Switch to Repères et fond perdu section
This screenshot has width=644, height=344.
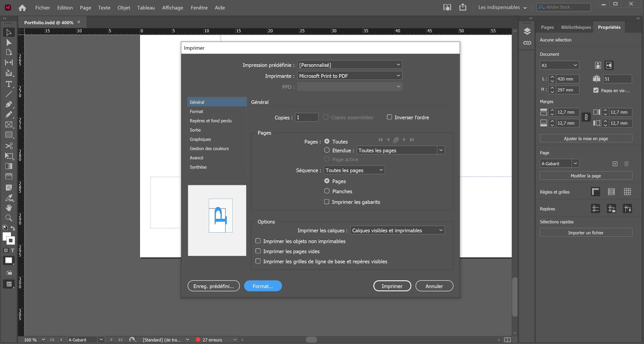pos(210,121)
